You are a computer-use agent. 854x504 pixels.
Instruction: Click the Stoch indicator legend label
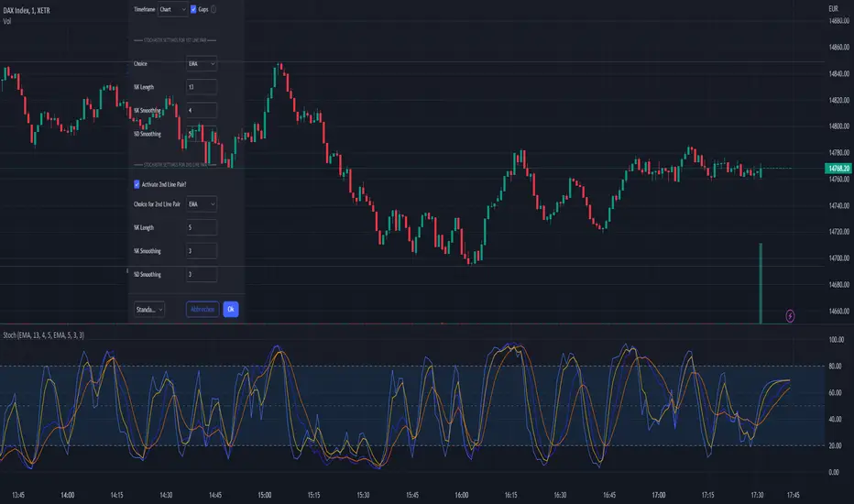44,335
